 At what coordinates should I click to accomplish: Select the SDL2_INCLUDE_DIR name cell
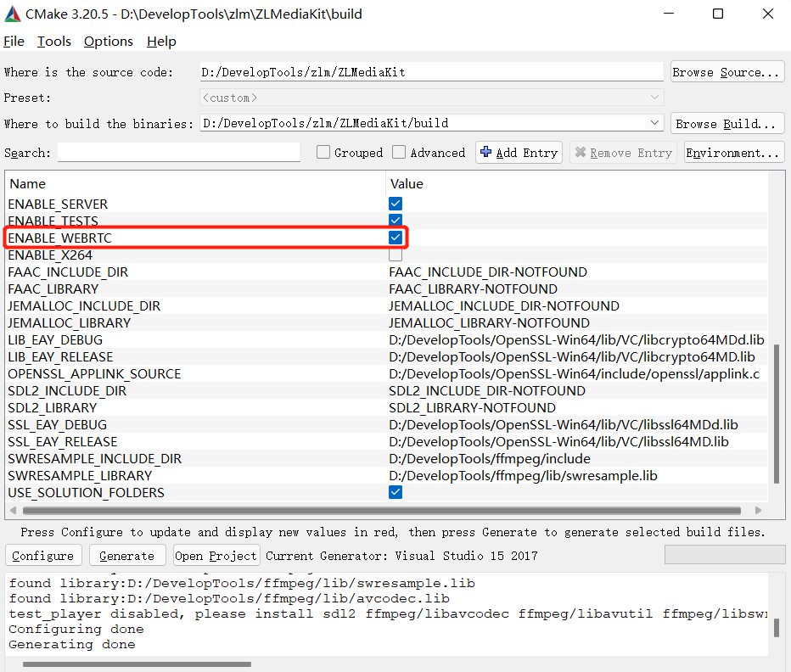coord(67,391)
